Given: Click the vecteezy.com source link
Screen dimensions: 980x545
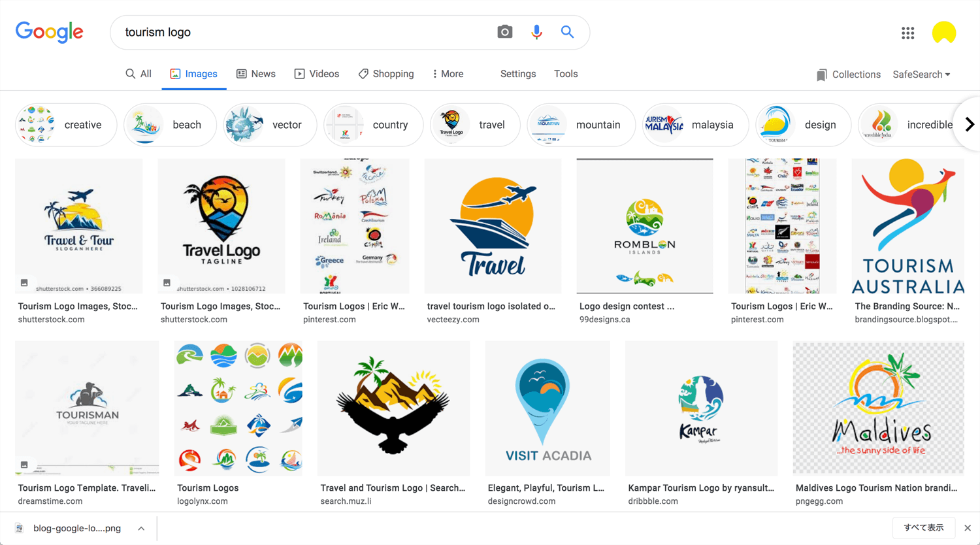Looking at the screenshot, I should tap(453, 320).
